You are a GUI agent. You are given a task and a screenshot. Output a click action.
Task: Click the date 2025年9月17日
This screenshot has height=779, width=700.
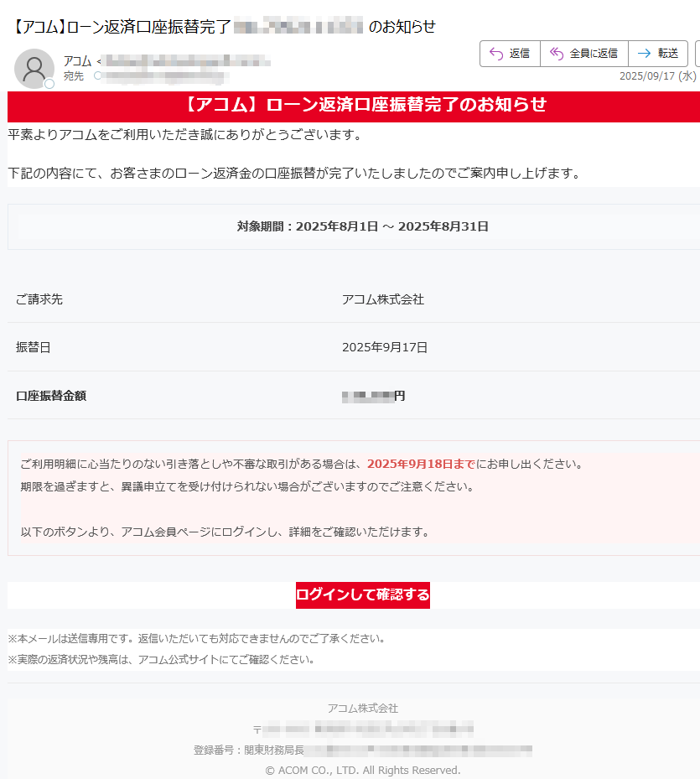(385, 347)
